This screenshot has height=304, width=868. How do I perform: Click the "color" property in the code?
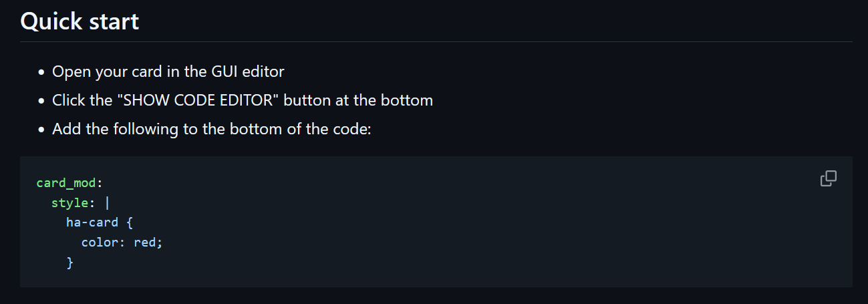pyautogui.click(x=100, y=243)
